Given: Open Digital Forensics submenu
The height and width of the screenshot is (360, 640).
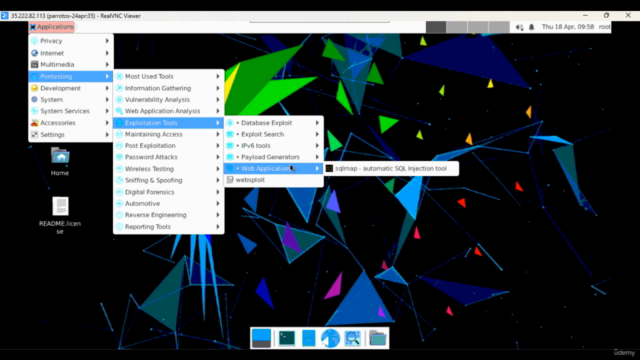Looking at the screenshot, I should [169, 192].
